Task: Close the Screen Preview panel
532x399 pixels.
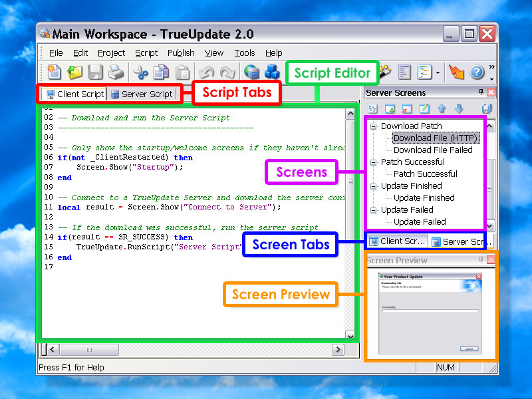Action: click(491, 259)
